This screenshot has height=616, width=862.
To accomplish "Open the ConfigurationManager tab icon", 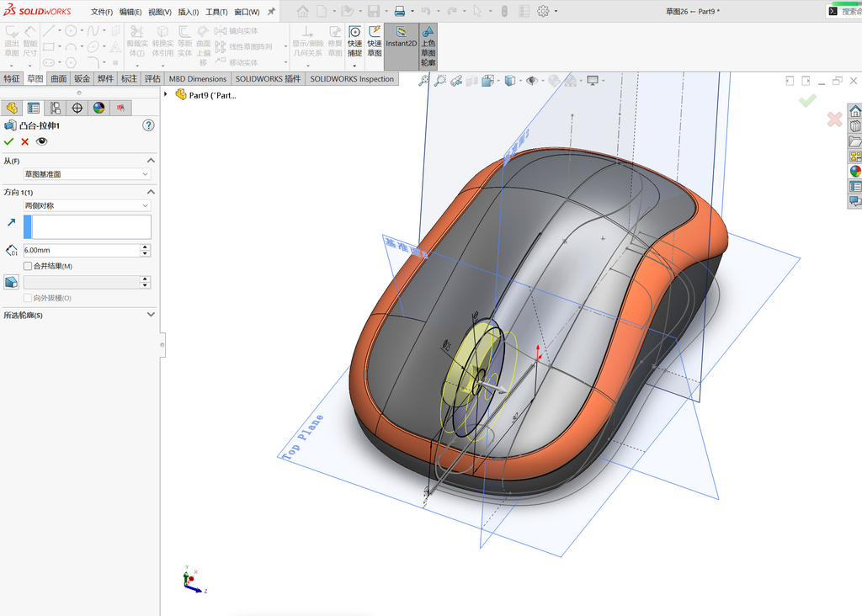I will [55, 108].
